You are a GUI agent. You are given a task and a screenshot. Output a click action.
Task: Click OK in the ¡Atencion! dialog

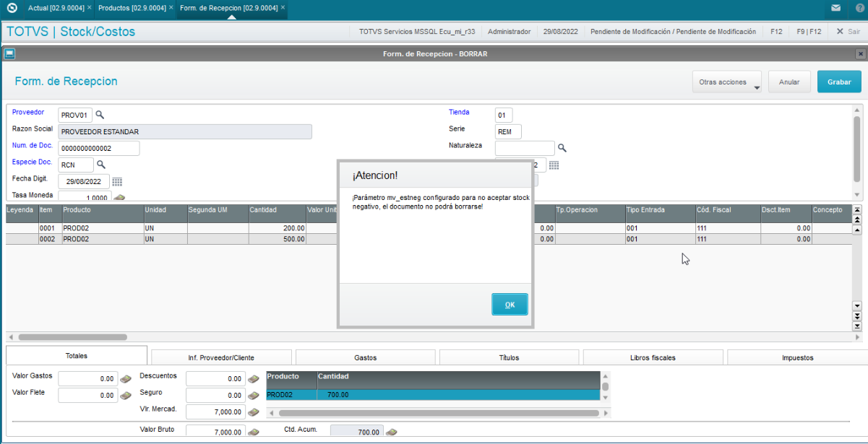point(510,305)
